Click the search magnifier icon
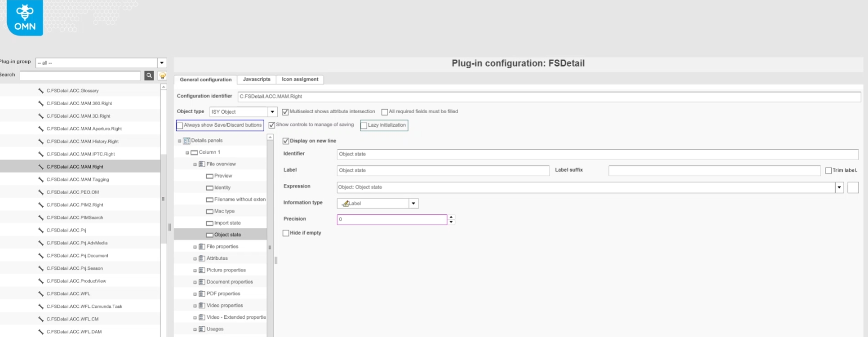Viewport: 868px width, 337px height. 149,75
